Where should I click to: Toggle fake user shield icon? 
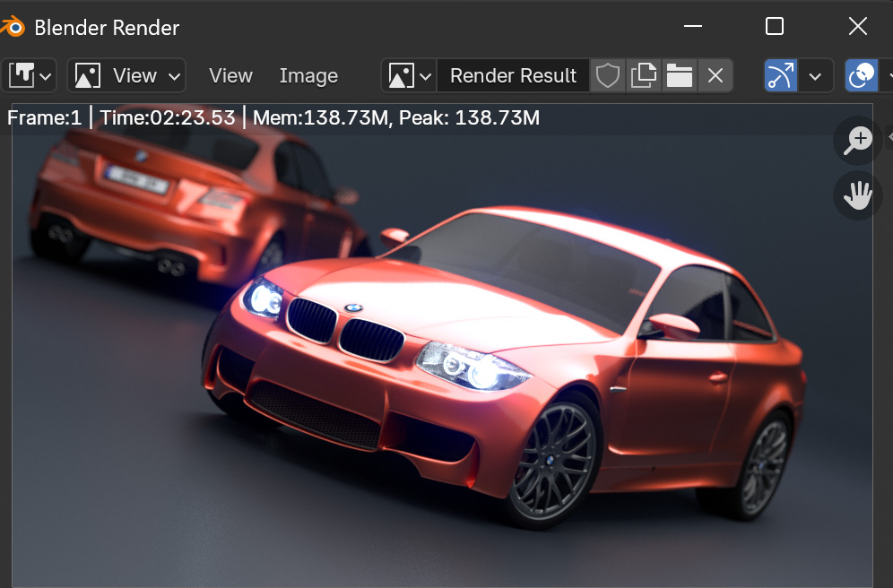pyautogui.click(x=608, y=76)
